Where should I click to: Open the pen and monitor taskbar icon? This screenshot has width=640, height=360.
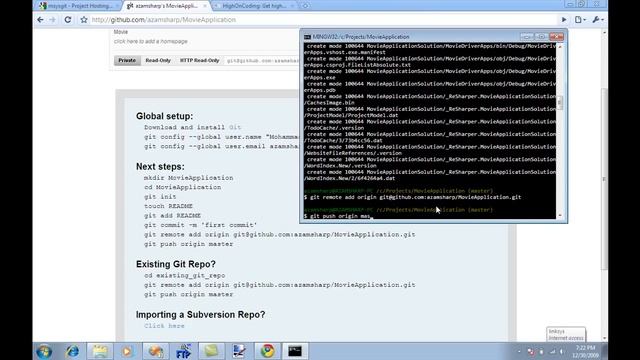click(239, 351)
